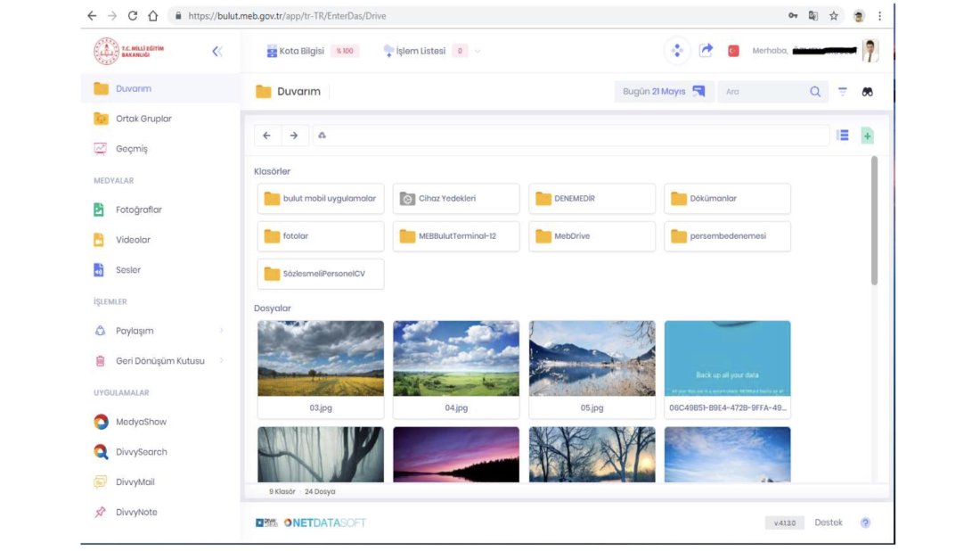980x551 pixels.
Task: Open the 04.jpg thumbnail
Action: (455, 358)
